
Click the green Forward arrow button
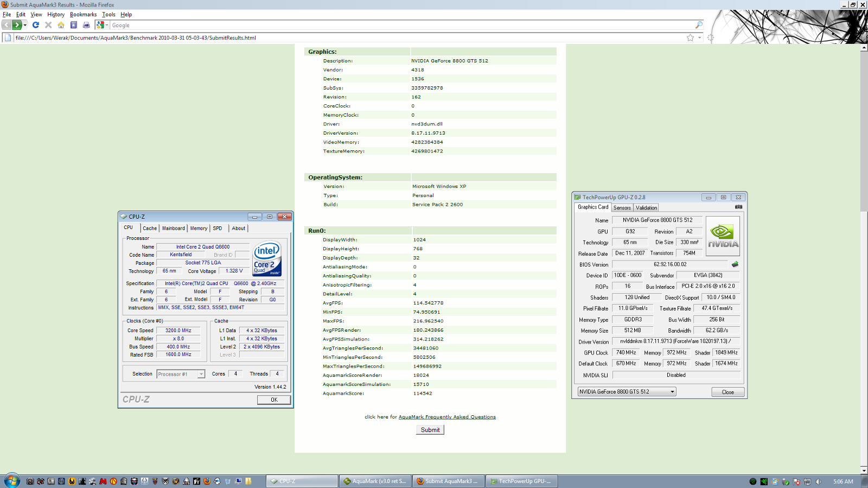17,25
